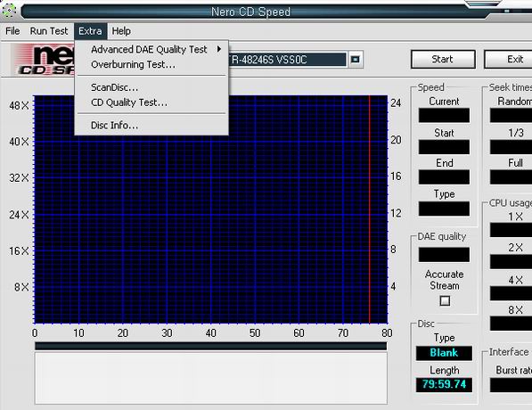The image size is (532, 410).
Task: Expand Advanced DAE Quality Test submenu arrow
Action: pyautogui.click(x=219, y=49)
